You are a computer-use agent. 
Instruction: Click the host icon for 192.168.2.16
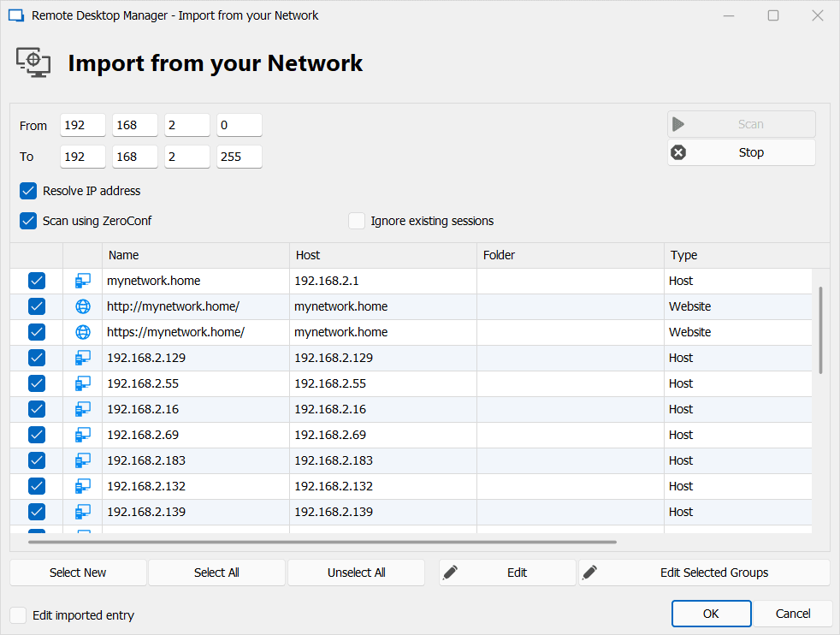[82, 409]
